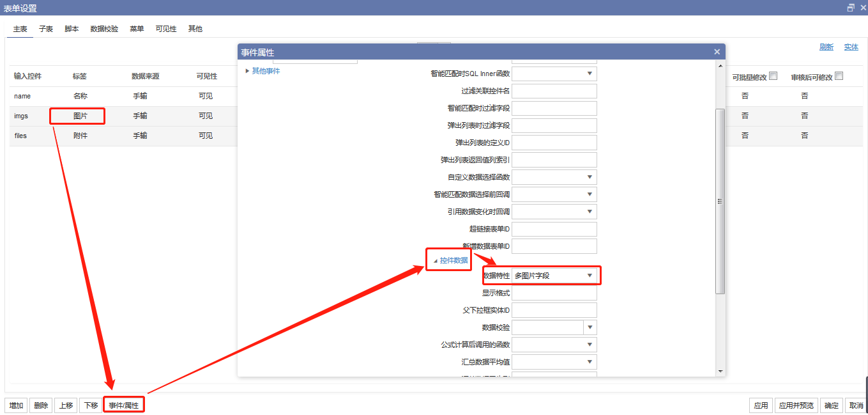The image size is (868, 415).
Task: Click the 超链接表单ID input field
Action: click(554, 228)
